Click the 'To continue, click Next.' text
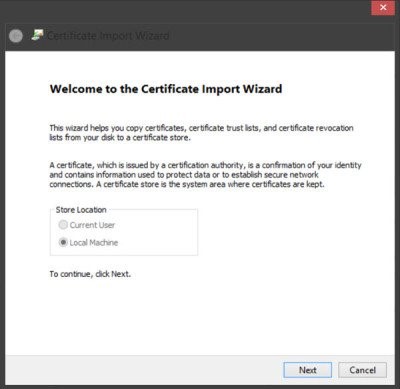Viewport: 400px width, 389px height. click(x=90, y=274)
